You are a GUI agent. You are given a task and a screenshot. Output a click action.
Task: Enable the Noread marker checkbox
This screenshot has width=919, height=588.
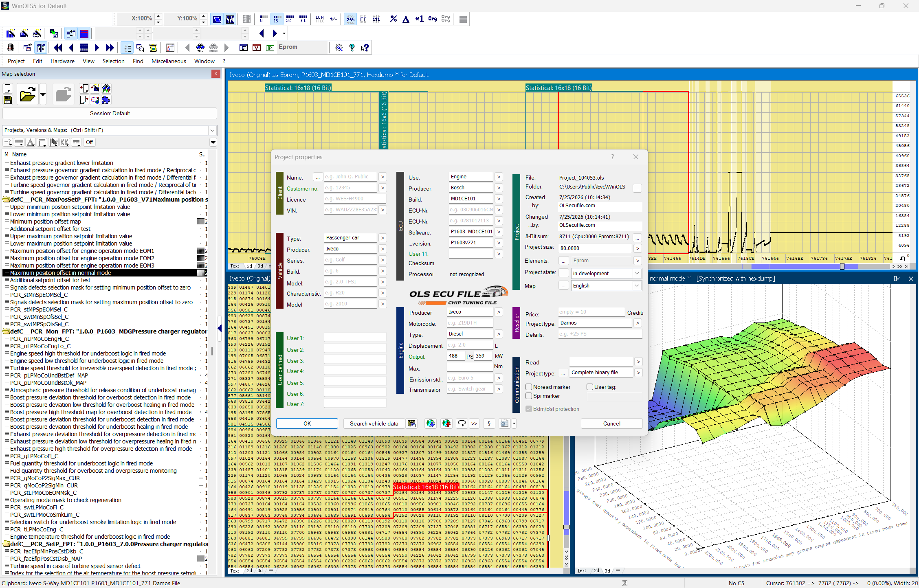[x=529, y=387]
